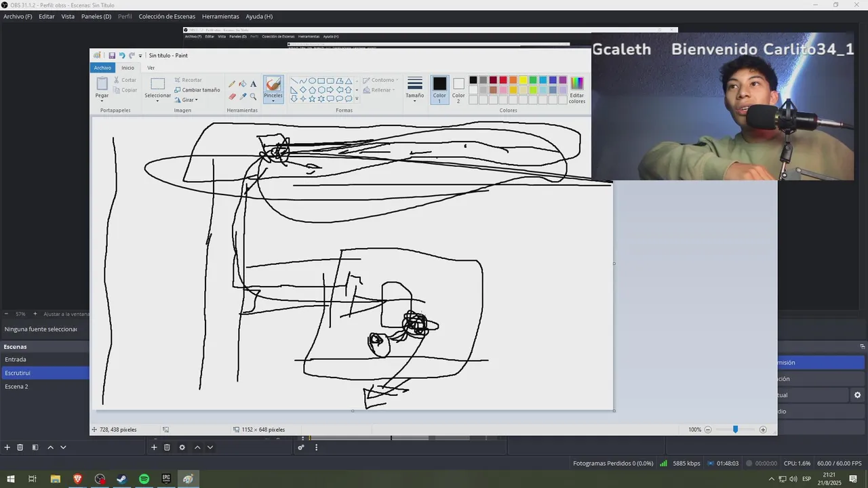
Task: Open the Editar menu in OBS
Action: (47, 16)
